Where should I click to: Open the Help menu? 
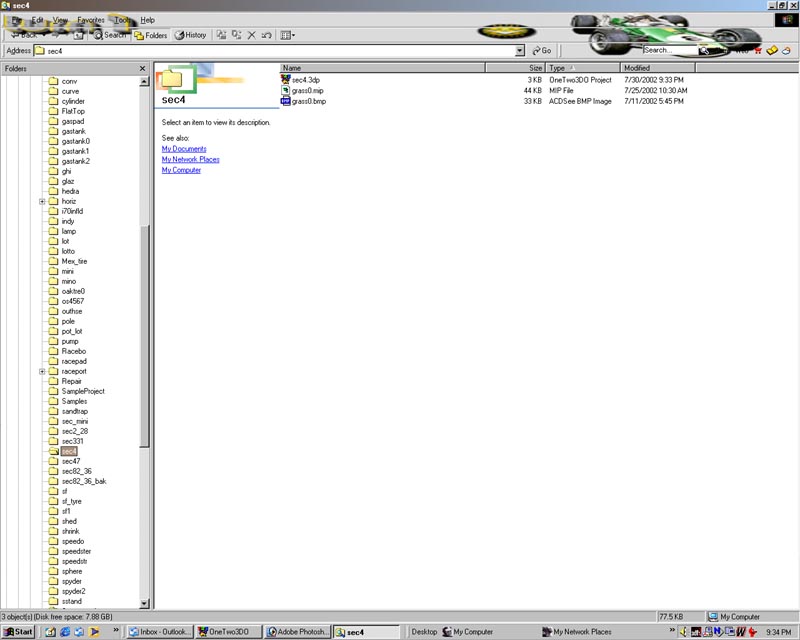pyautogui.click(x=147, y=20)
